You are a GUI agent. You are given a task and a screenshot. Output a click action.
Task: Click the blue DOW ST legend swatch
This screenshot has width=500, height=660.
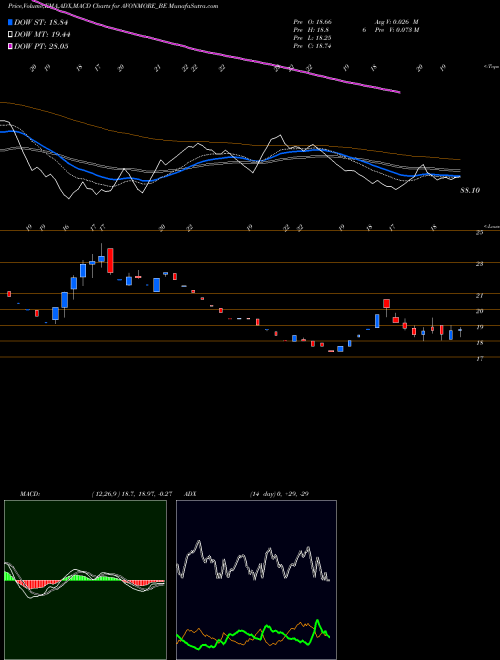(11, 22)
